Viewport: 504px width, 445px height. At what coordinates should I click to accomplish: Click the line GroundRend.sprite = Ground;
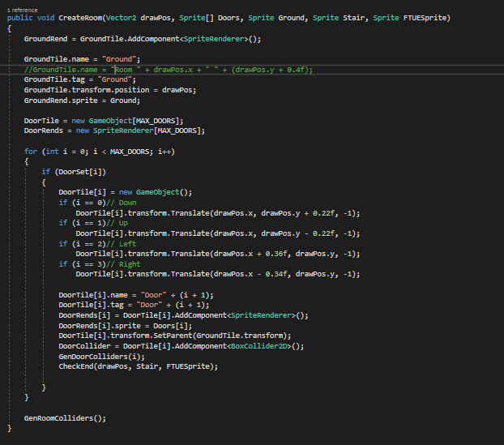(x=82, y=101)
